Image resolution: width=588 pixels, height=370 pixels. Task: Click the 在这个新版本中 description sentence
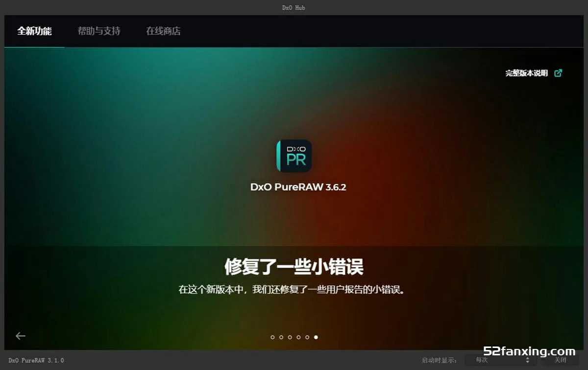[293, 290]
